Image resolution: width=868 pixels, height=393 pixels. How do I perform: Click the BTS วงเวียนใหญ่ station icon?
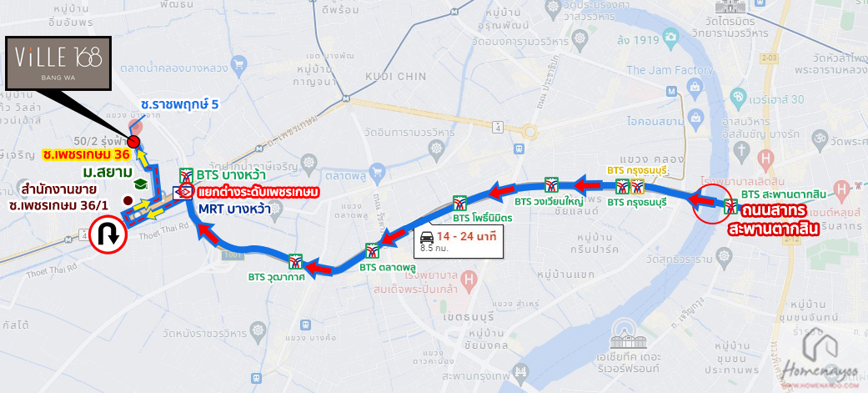[x=551, y=184]
